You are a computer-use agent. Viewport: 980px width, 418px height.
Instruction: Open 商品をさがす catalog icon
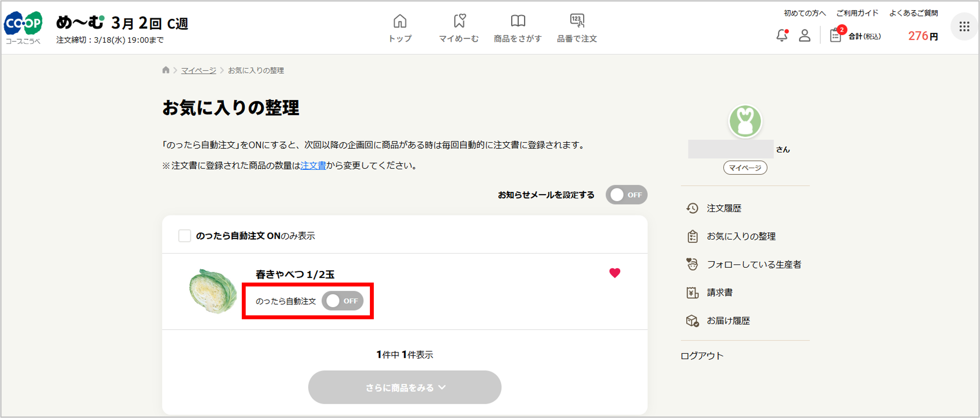click(x=518, y=21)
